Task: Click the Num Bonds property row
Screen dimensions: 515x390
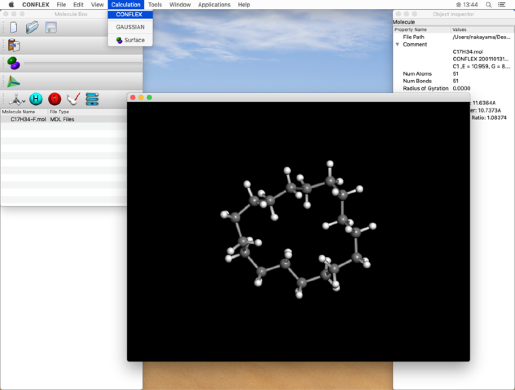Action: (x=454, y=81)
